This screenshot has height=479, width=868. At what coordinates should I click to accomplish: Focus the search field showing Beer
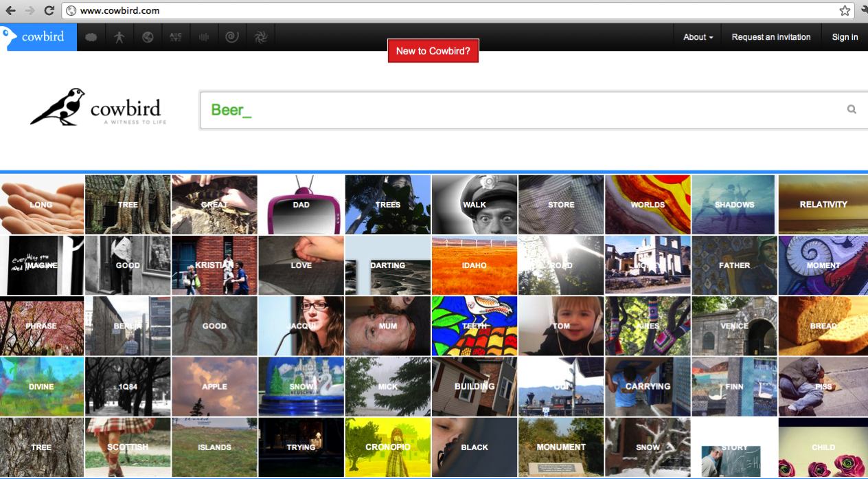[522, 110]
